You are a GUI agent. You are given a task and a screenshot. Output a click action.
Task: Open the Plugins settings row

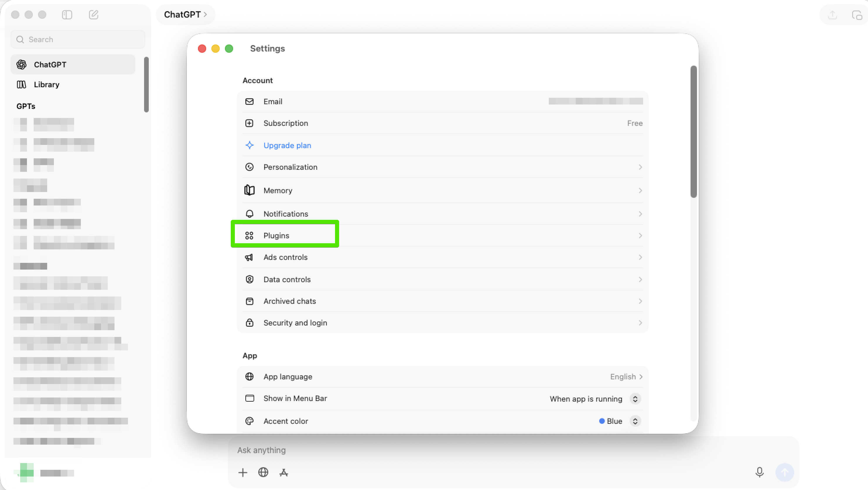point(442,235)
